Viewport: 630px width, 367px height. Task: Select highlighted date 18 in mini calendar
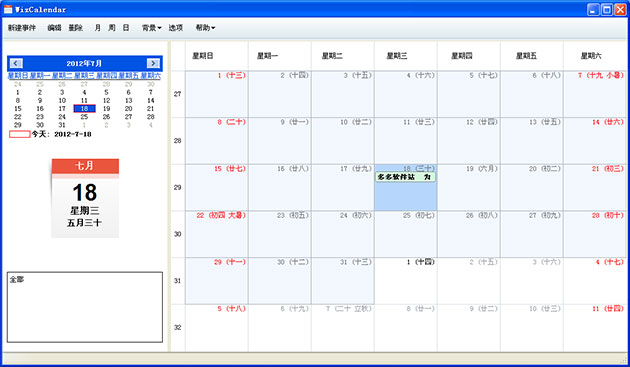[x=84, y=109]
